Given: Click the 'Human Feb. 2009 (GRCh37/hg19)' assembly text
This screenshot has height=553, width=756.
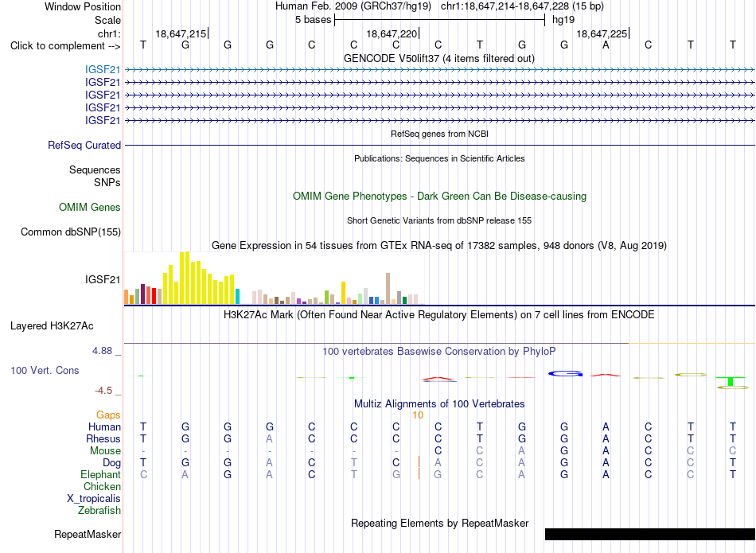Looking at the screenshot, I should (353, 6).
